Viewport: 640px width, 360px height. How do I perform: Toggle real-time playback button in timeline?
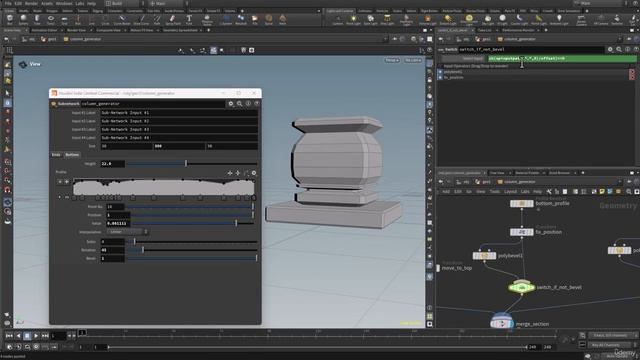coord(9,347)
